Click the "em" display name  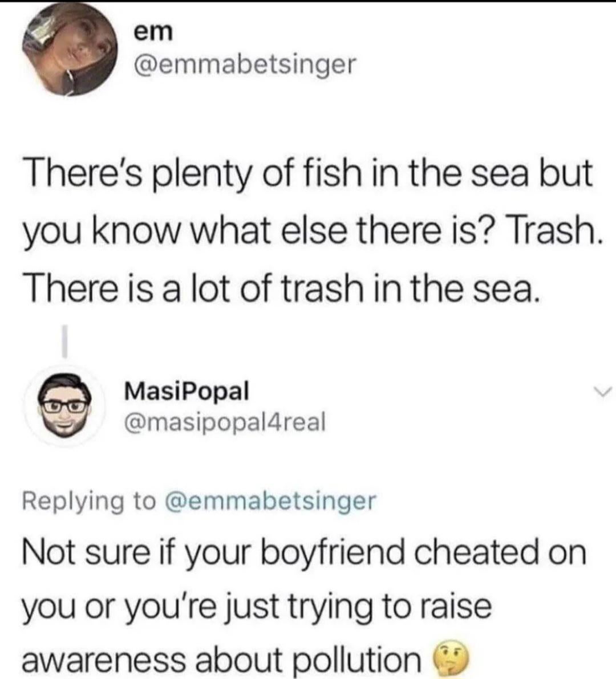(152, 32)
